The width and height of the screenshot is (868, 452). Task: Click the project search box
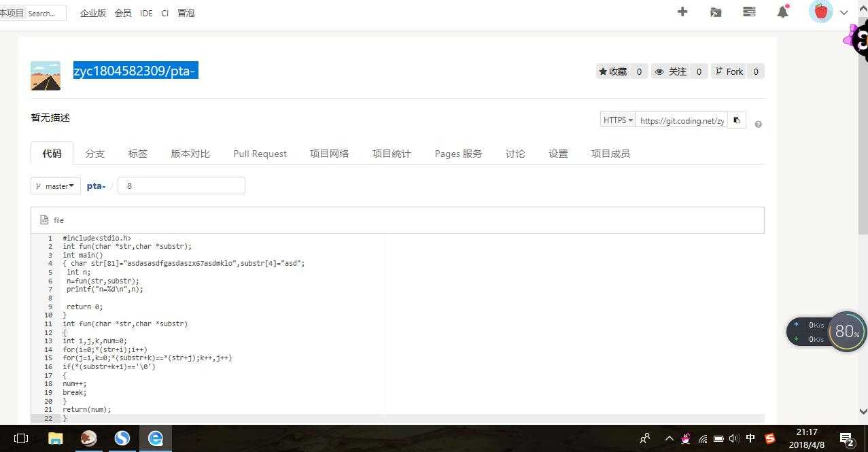pyautogui.click(x=46, y=13)
